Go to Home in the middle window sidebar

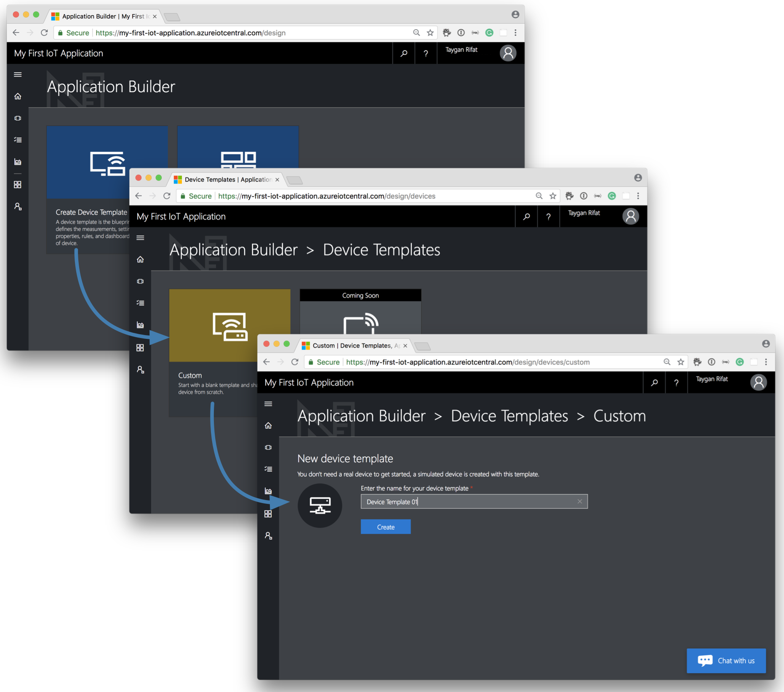pos(140,259)
